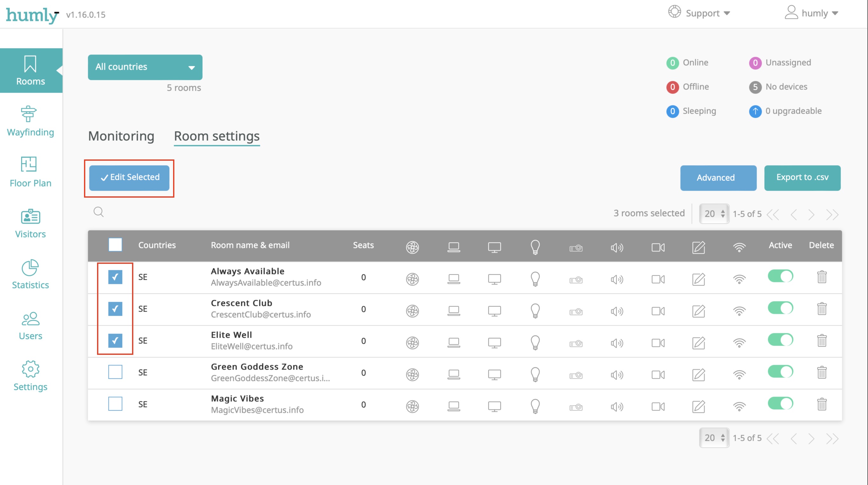Expand the All countries dropdown filter

pos(145,66)
